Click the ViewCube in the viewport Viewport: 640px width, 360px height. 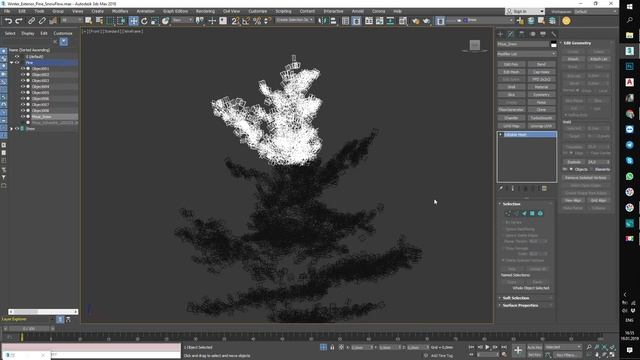coord(474,45)
